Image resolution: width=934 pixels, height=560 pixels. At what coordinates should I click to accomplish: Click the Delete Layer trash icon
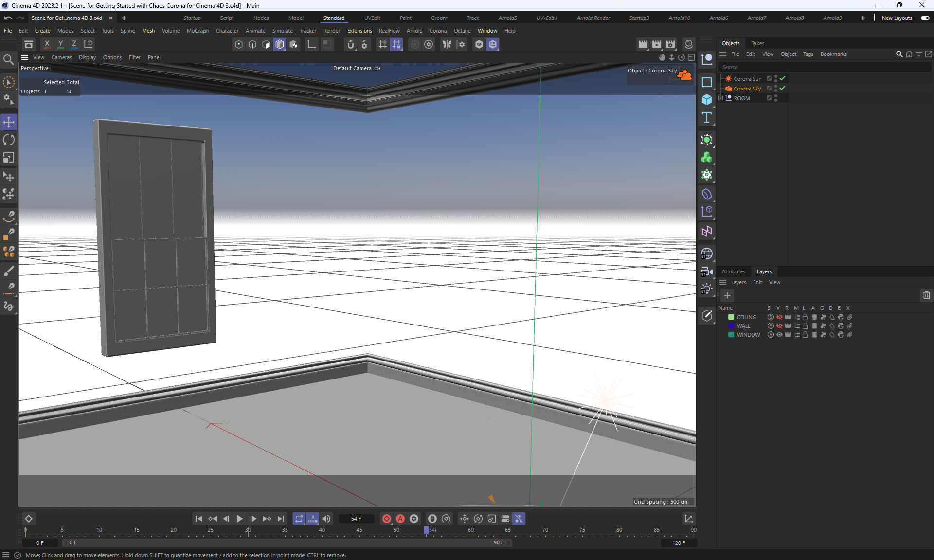pos(926,295)
